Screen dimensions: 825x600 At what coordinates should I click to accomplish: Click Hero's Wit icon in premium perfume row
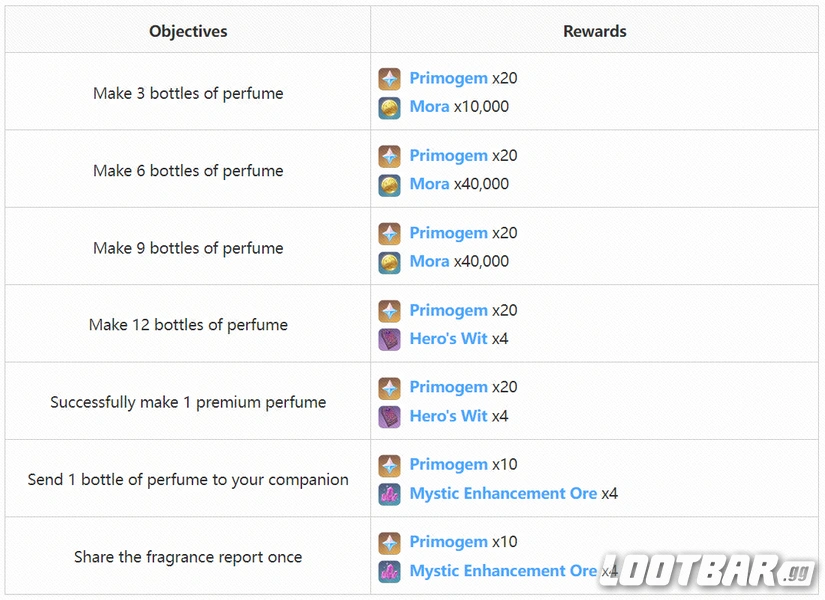389,416
